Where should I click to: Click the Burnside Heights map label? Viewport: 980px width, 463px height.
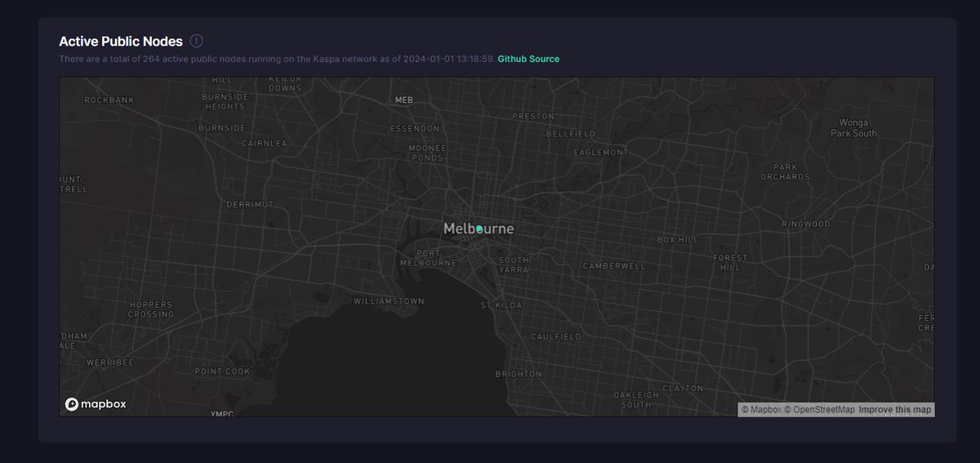(225, 101)
